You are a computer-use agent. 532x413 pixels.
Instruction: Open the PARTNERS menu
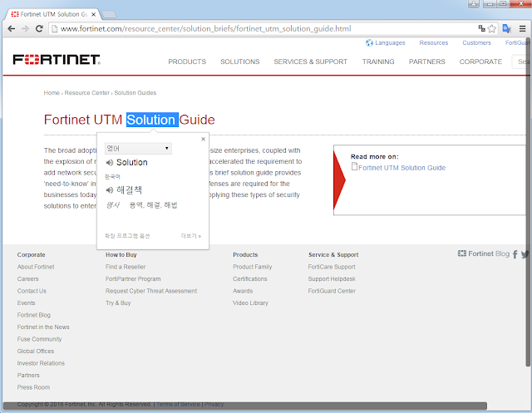426,61
